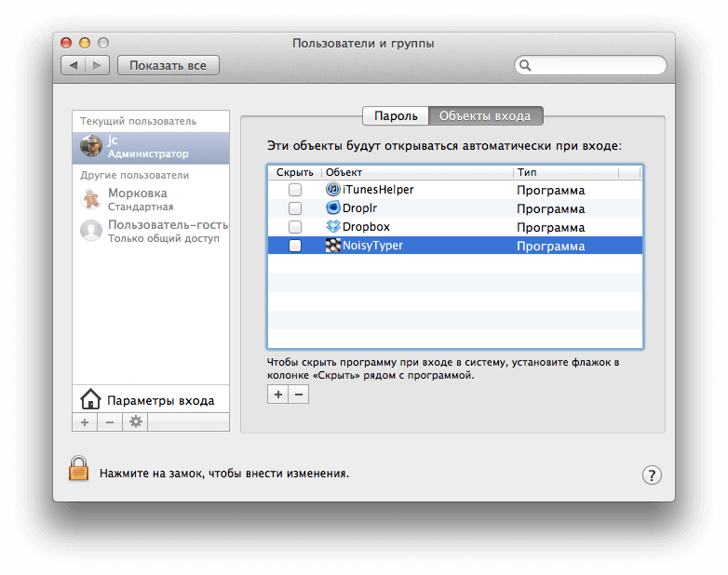Screen dimensions: 728x575
Task: Select the Dropbox row
Action: [x=455, y=227]
